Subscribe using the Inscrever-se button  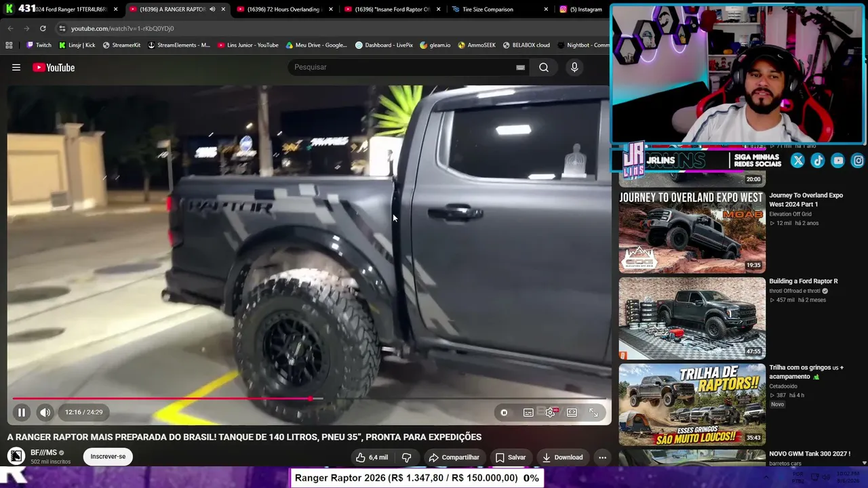tap(108, 457)
